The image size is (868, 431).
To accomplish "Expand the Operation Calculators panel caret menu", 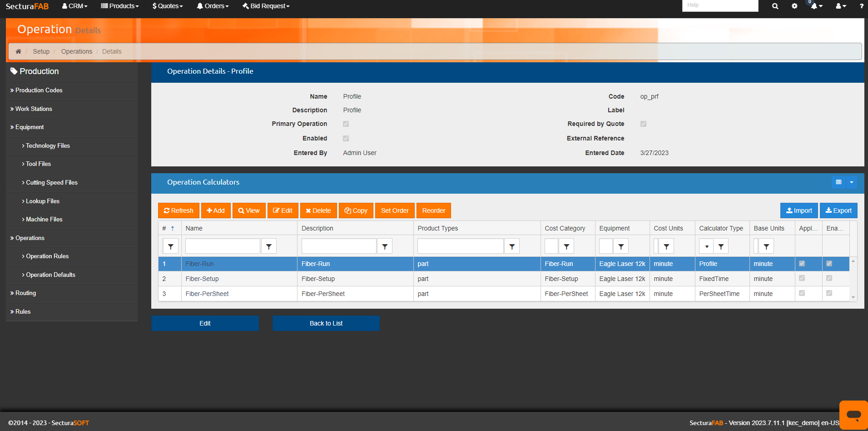I will point(852,182).
